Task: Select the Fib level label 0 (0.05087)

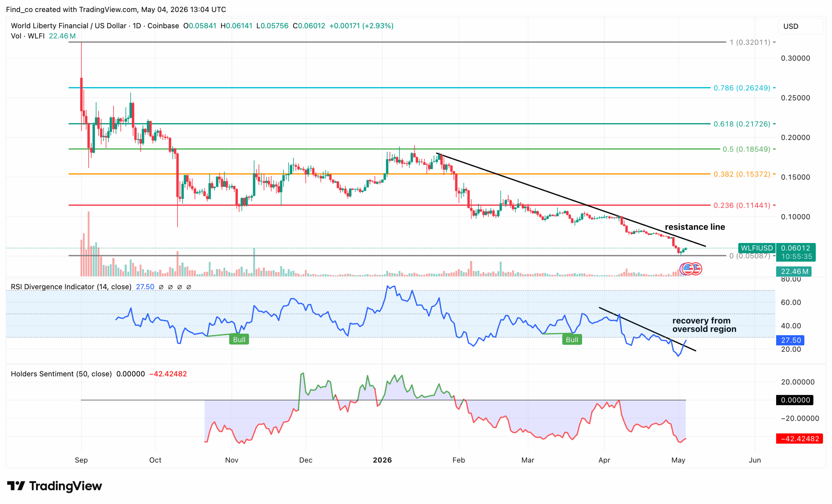Action: [x=749, y=256]
